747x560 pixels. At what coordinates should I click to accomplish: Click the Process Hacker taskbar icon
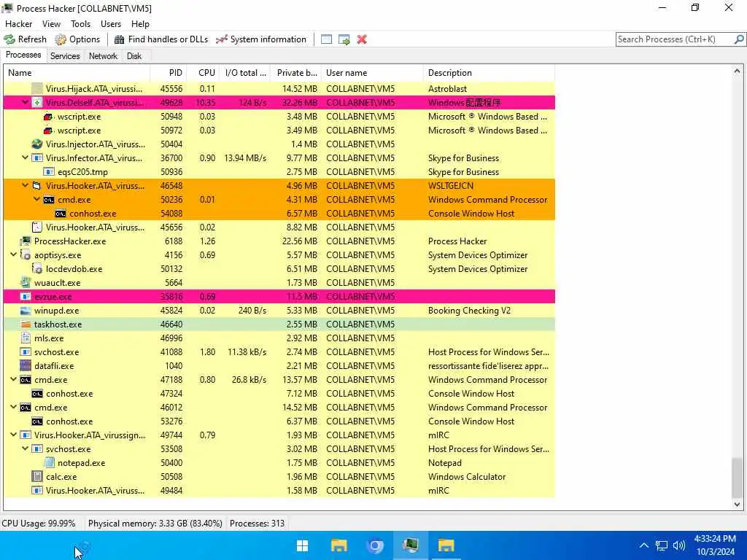click(410, 545)
